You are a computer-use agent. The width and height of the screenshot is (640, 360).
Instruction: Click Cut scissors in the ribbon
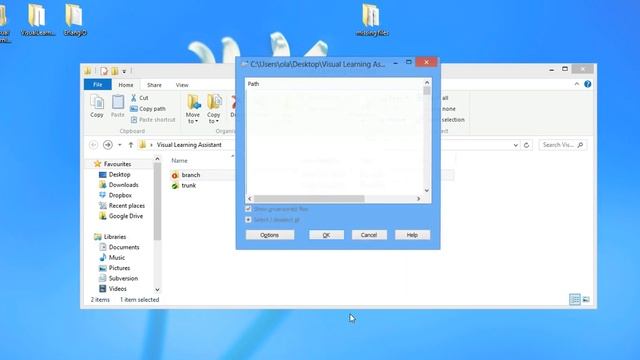pos(140,98)
